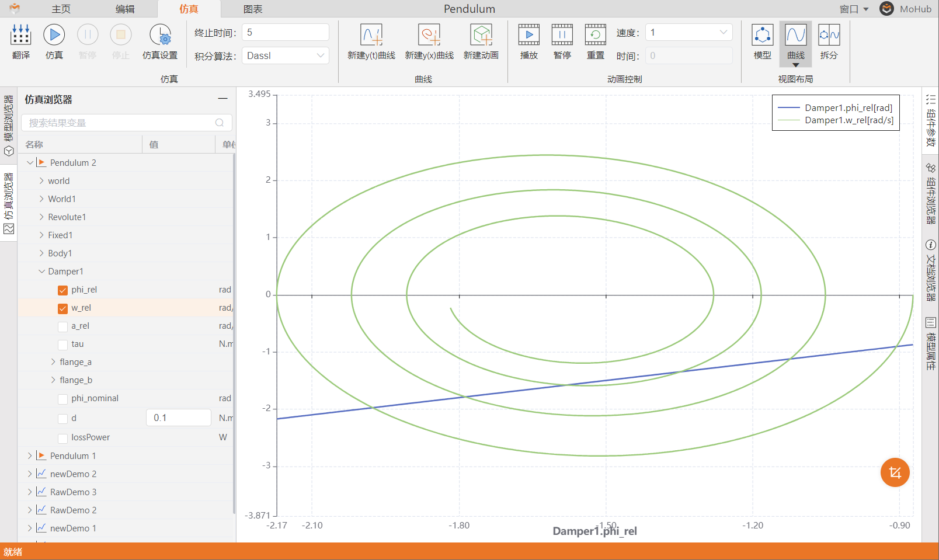Click the Translate (翻译) icon
The image size is (939, 560).
(x=20, y=35)
